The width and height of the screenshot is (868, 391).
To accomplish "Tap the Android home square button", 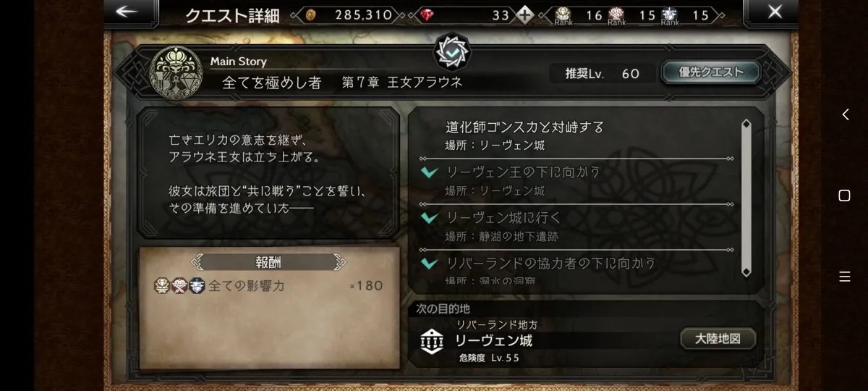I will (844, 195).
